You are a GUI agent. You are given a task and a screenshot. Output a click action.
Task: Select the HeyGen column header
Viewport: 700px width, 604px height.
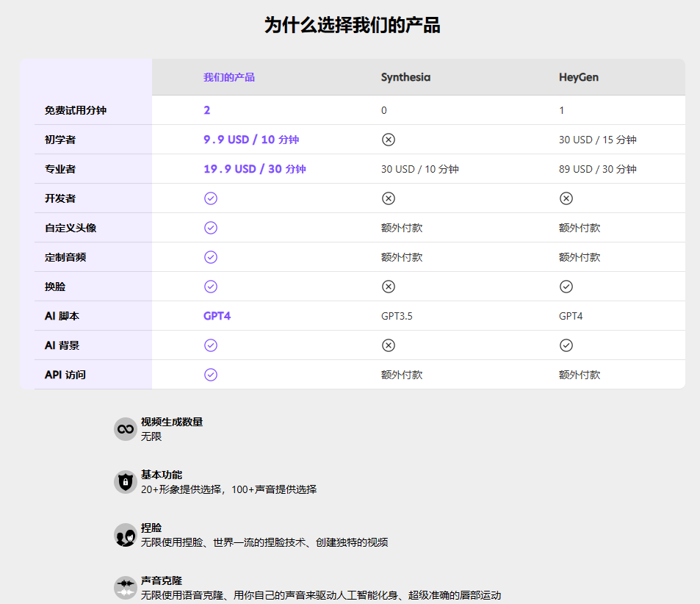click(579, 77)
